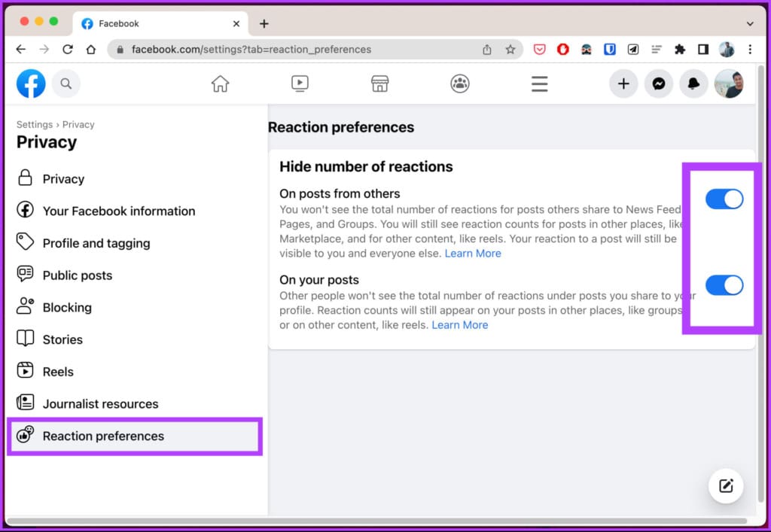Click the browser back arrow

pyautogui.click(x=20, y=49)
